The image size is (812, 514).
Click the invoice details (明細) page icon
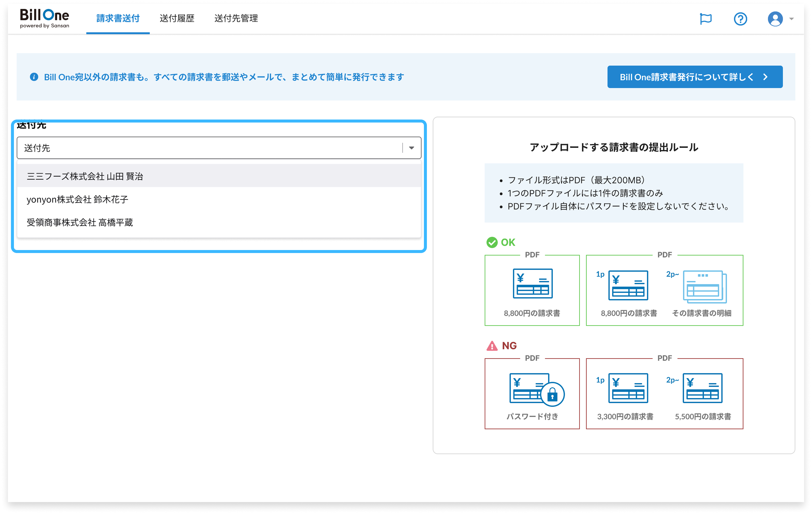[705, 287]
